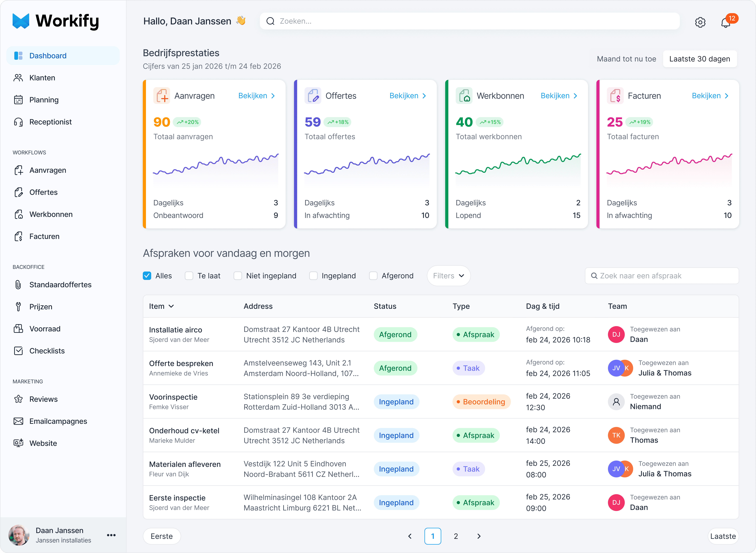The width and height of the screenshot is (756, 553).
Task: Open the settings gear icon
Action: (x=700, y=22)
